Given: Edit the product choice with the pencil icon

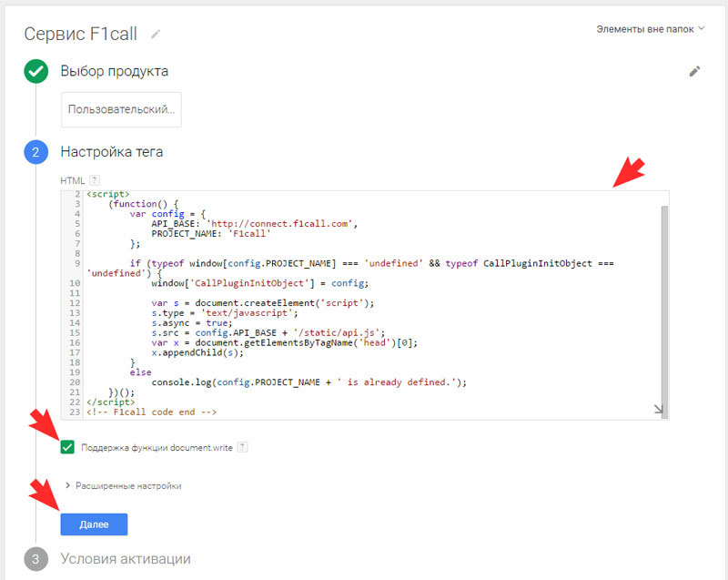Looking at the screenshot, I should (x=694, y=71).
